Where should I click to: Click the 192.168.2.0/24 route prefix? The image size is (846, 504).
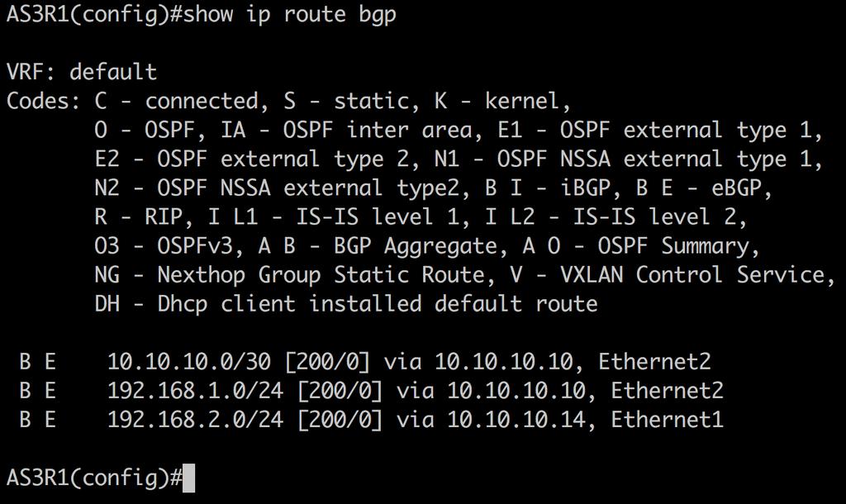(x=195, y=419)
